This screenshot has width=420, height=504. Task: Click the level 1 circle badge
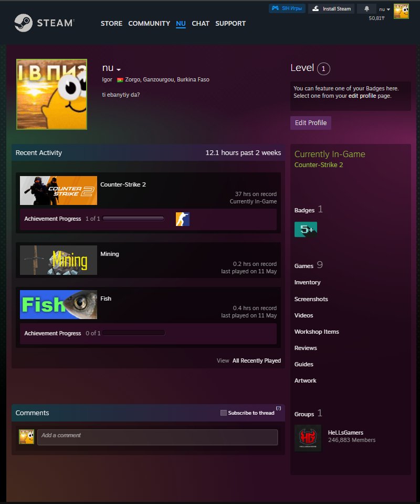tap(323, 68)
